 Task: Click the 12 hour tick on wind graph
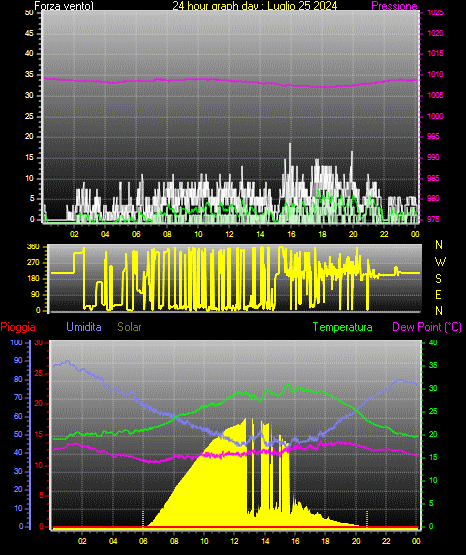pyautogui.click(x=229, y=234)
